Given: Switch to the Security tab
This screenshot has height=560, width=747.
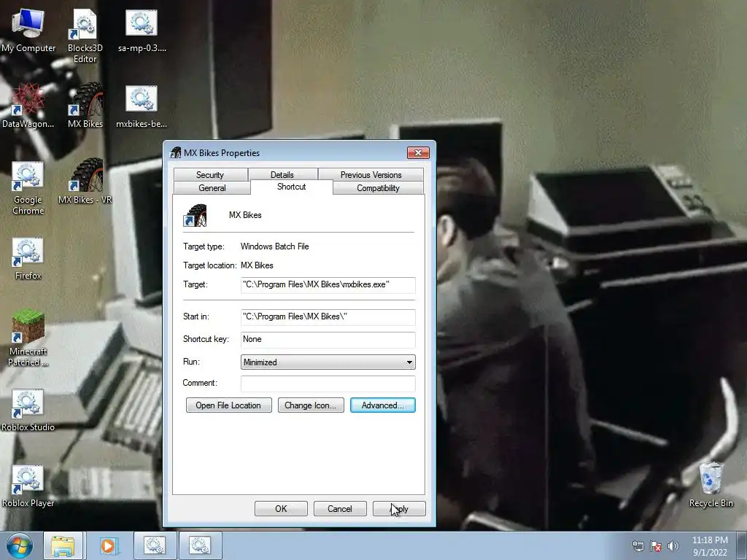Looking at the screenshot, I should click(210, 175).
